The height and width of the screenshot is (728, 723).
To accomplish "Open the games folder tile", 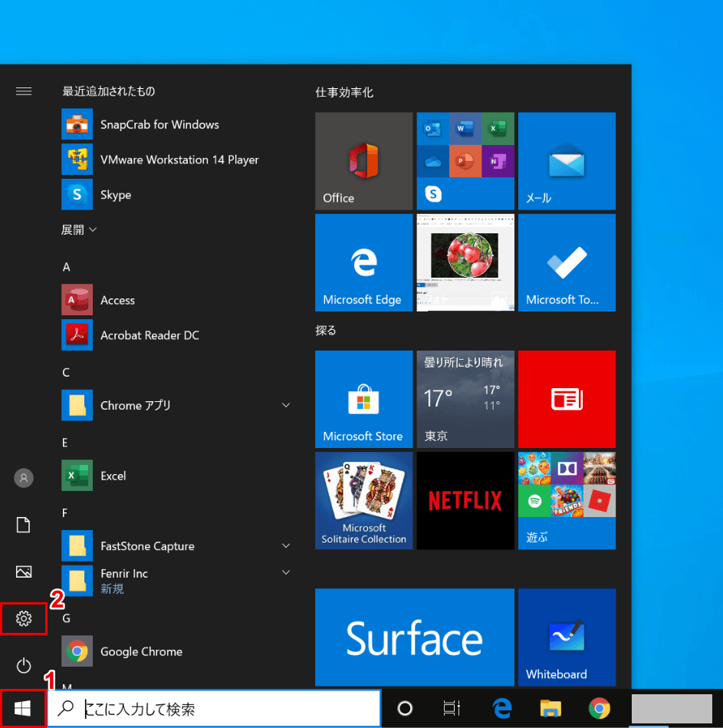I will click(567, 500).
